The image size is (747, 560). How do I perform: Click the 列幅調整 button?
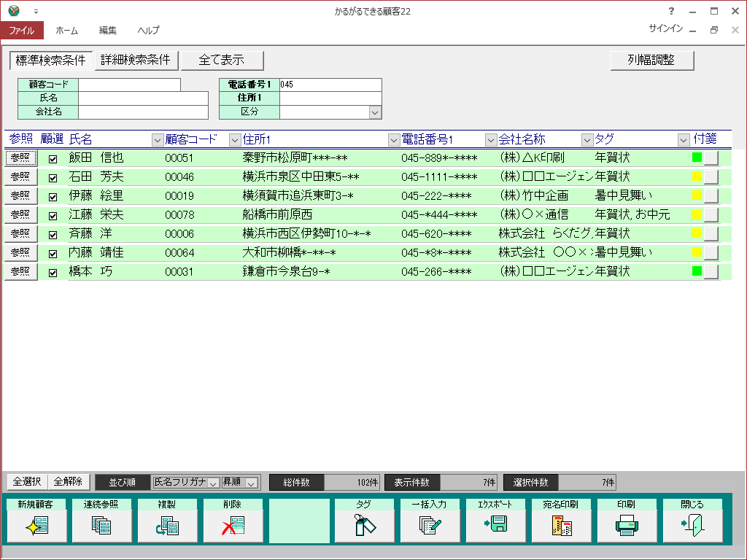click(x=651, y=60)
